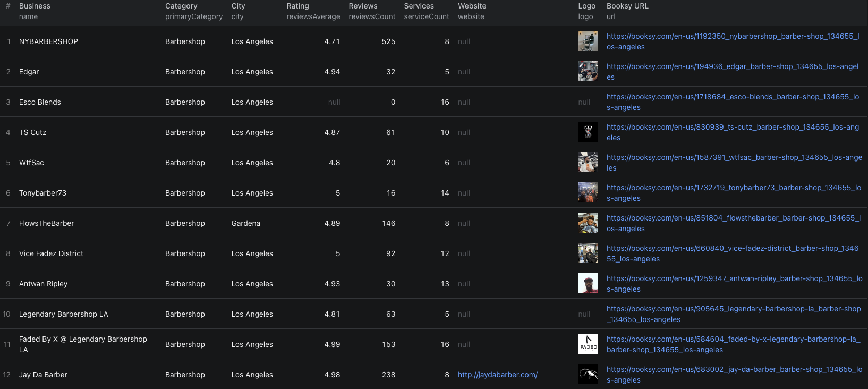The height and width of the screenshot is (389, 868).
Task: Open Faded By X Booksy URL link
Action: pos(734,344)
